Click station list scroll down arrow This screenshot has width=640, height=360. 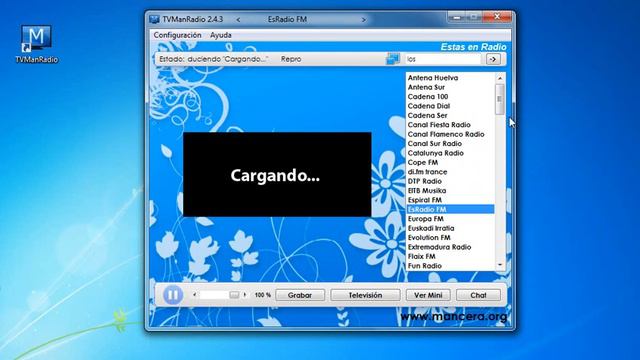click(500, 266)
